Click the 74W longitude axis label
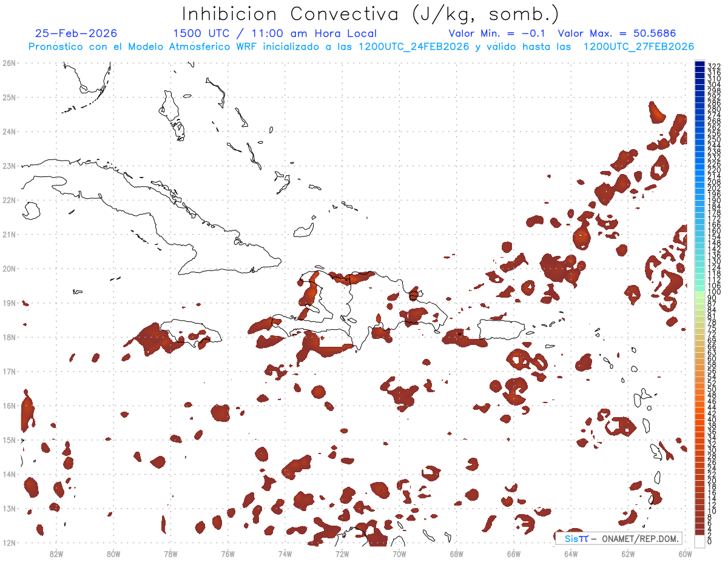Image resolution: width=728 pixels, height=562 pixels. 285,553
